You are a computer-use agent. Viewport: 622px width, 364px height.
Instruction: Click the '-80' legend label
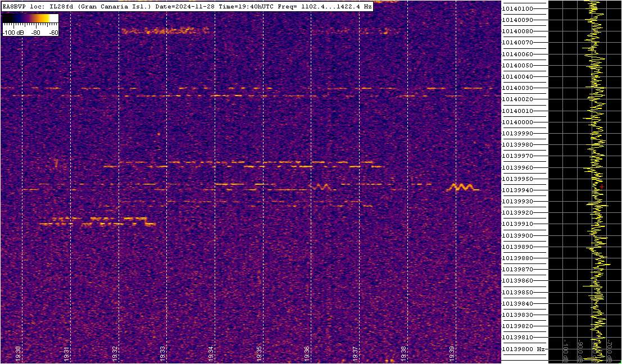36,33
